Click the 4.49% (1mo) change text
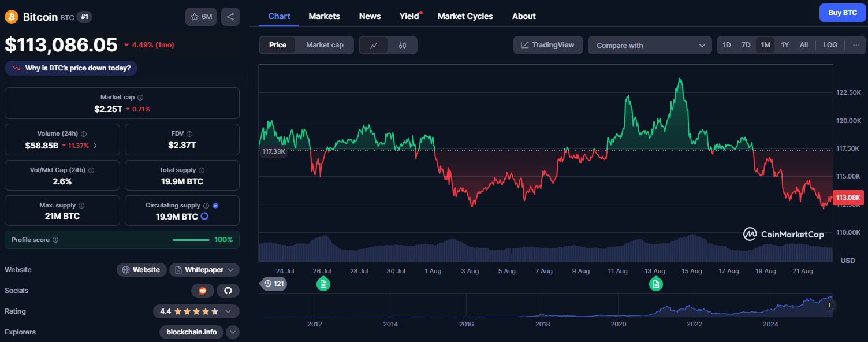The width and height of the screenshot is (868, 342). point(152,45)
